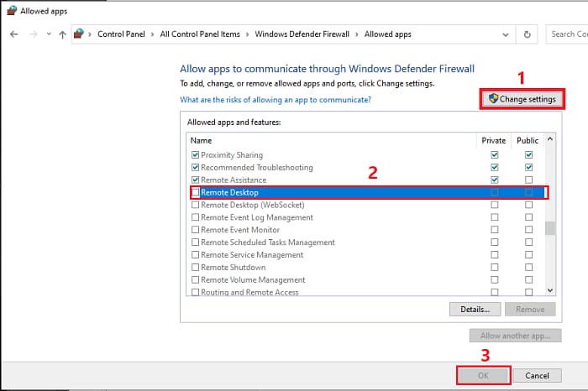Expand the chevron after Control Panel
Screen dimensions: 588x391
coord(152,34)
